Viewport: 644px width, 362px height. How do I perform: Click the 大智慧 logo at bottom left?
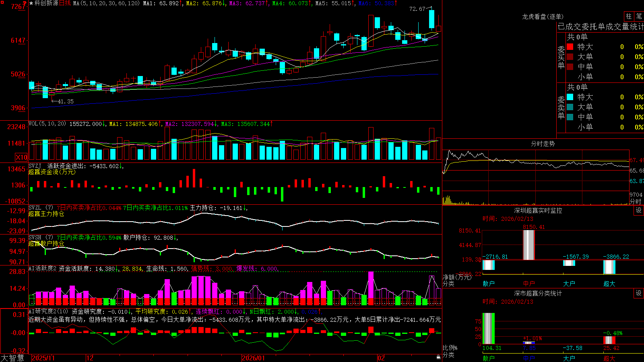12,358
